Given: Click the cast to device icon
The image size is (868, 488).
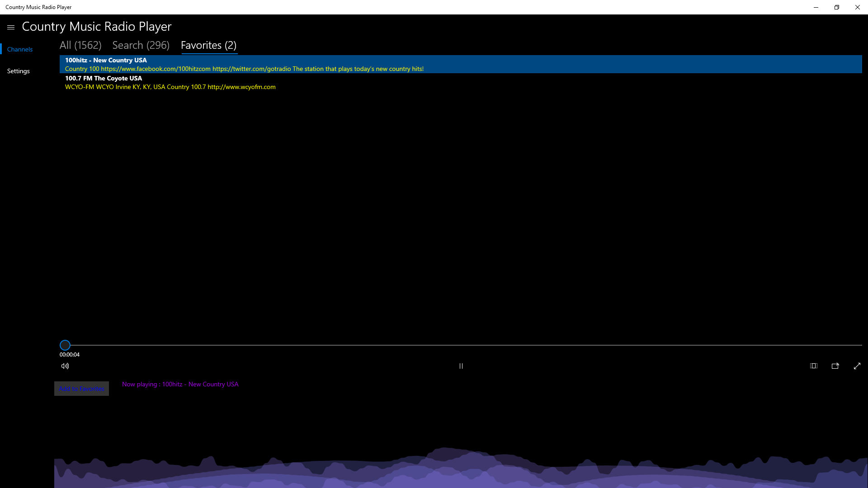Looking at the screenshot, I should [x=835, y=366].
